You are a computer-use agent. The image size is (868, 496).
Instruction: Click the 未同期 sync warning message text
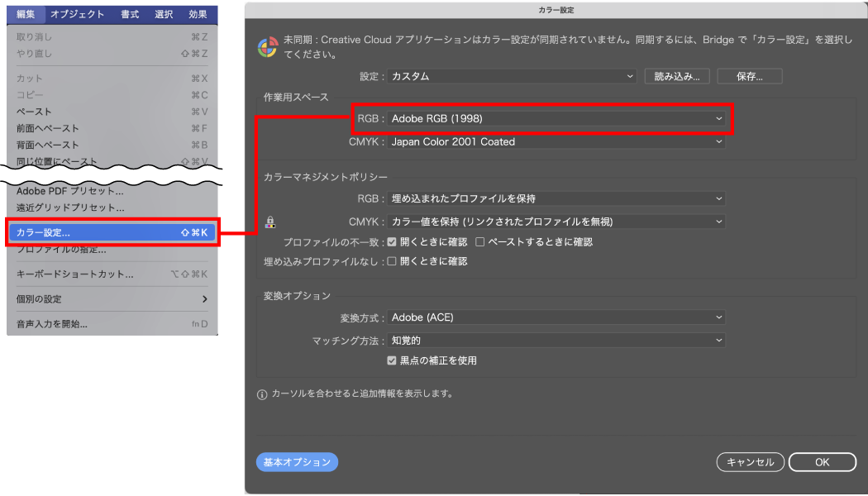pyautogui.click(x=568, y=47)
